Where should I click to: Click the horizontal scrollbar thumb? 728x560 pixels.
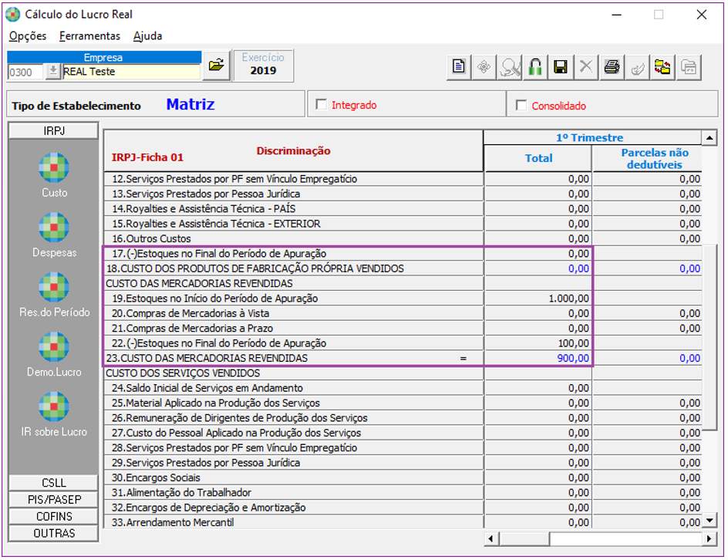pos(524,539)
